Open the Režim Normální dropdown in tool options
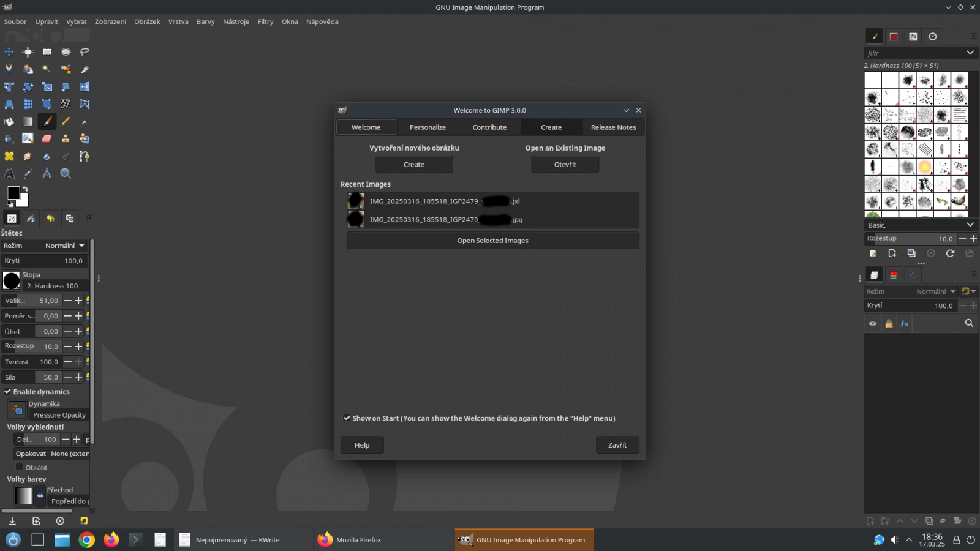 (x=44, y=246)
